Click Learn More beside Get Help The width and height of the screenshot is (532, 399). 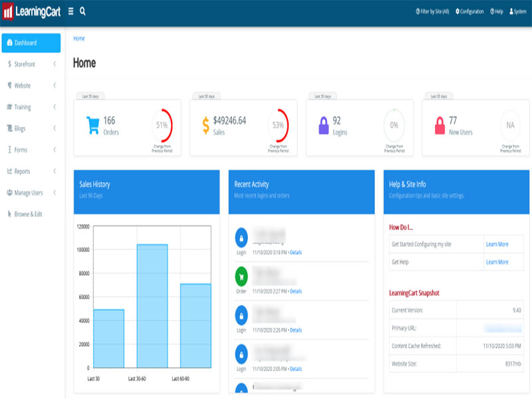[497, 262]
